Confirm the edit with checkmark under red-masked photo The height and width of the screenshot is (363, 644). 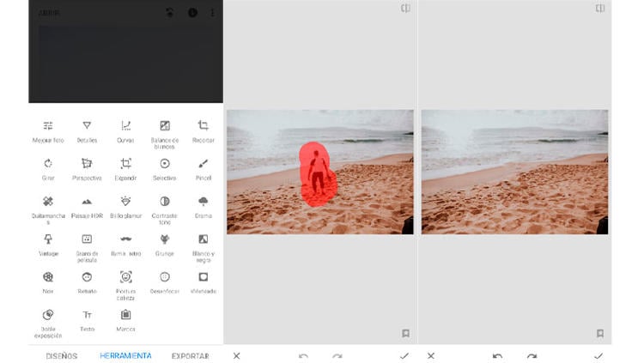click(x=404, y=355)
